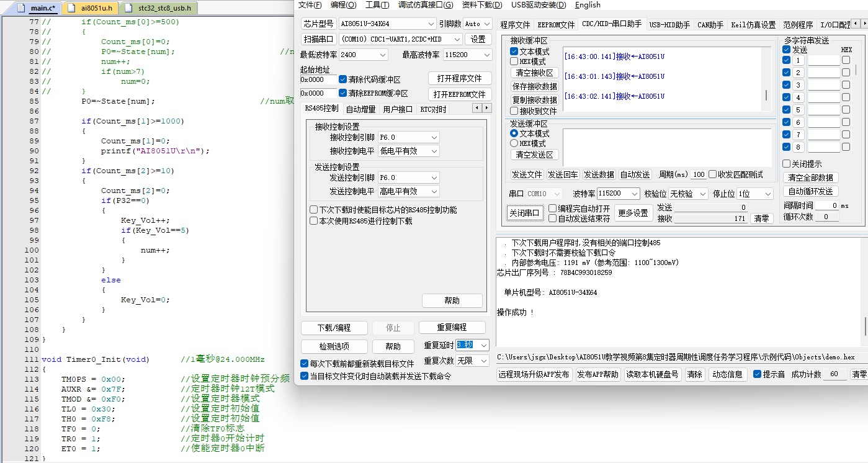Viewport: 868px width, 463px height.
Task: Switch to the Keil仿真设置 tab
Action: (x=753, y=25)
